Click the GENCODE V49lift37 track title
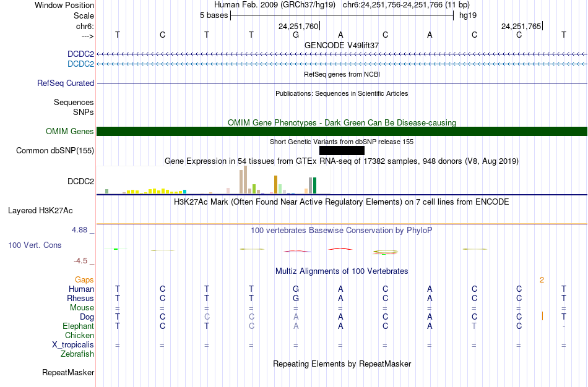The width and height of the screenshot is (588, 387). click(x=342, y=45)
